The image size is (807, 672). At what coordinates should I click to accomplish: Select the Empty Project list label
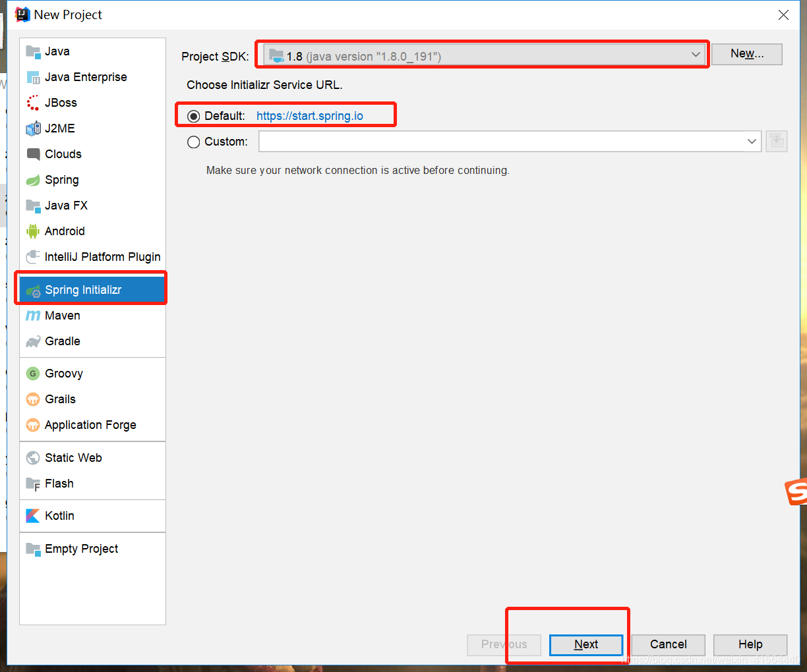pos(82,549)
